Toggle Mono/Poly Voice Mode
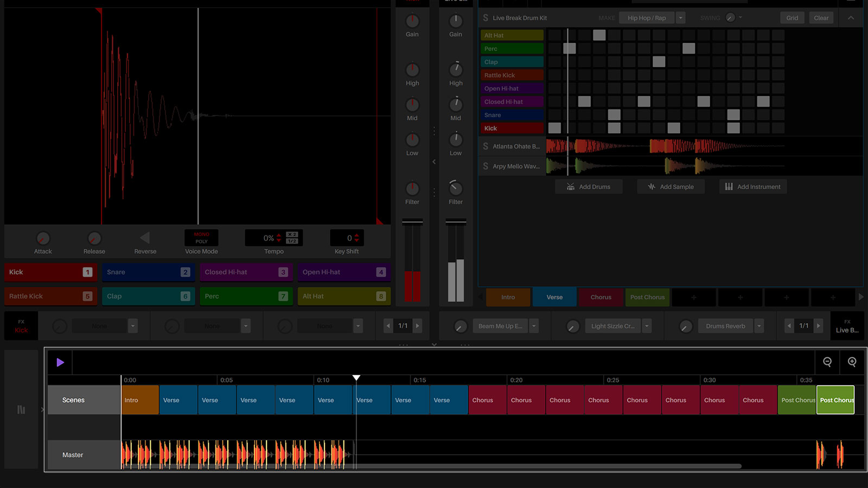The image size is (868, 488). (x=201, y=238)
